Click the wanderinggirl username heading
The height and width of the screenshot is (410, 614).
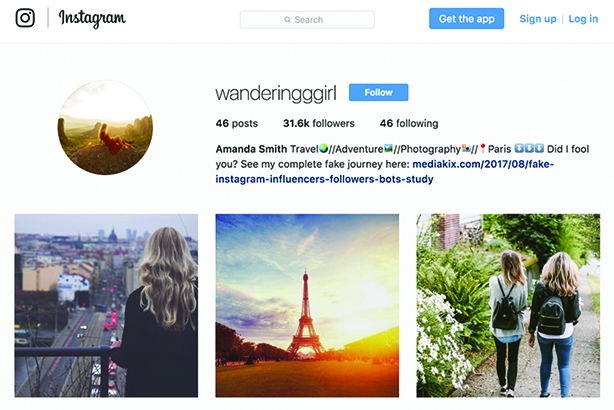(x=276, y=93)
